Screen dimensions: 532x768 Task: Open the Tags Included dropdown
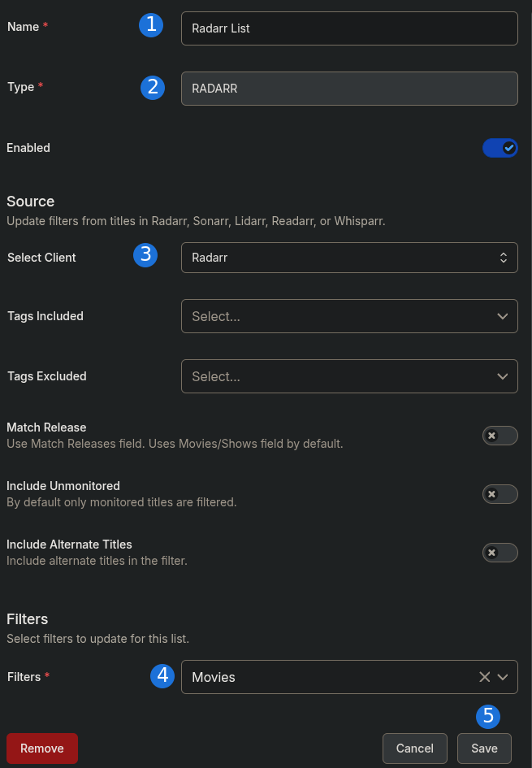349,316
